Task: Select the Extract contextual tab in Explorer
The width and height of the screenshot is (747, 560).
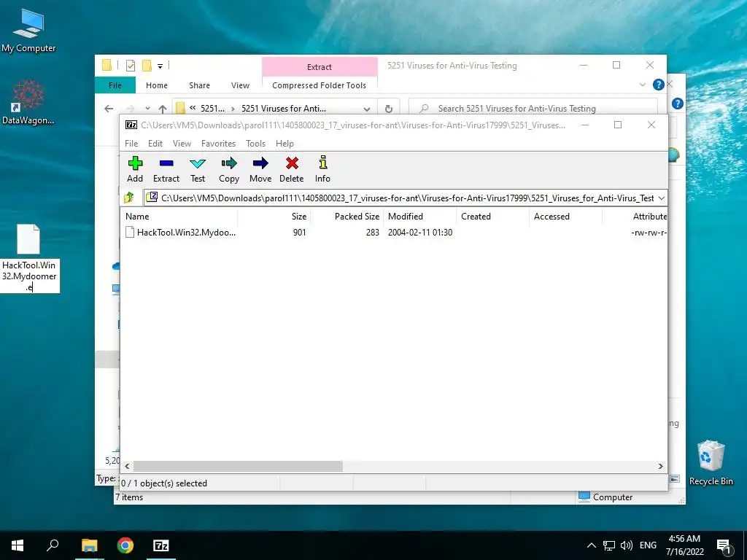Action: [x=320, y=67]
